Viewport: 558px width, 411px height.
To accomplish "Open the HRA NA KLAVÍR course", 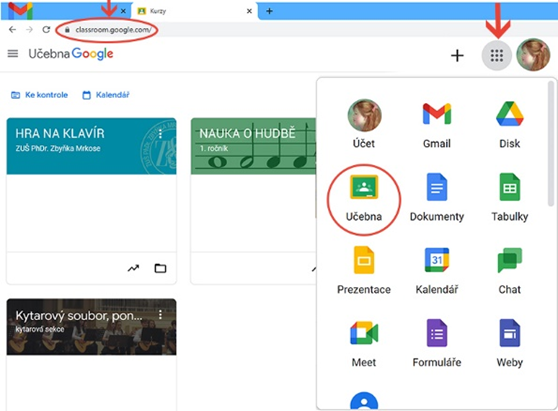I will click(x=60, y=133).
